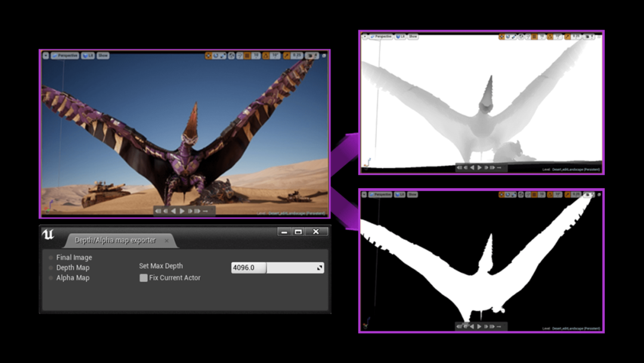The height and width of the screenshot is (363, 644).
Task: Open the Perspective dropdown in main viewport
Action: coord(65,56)
